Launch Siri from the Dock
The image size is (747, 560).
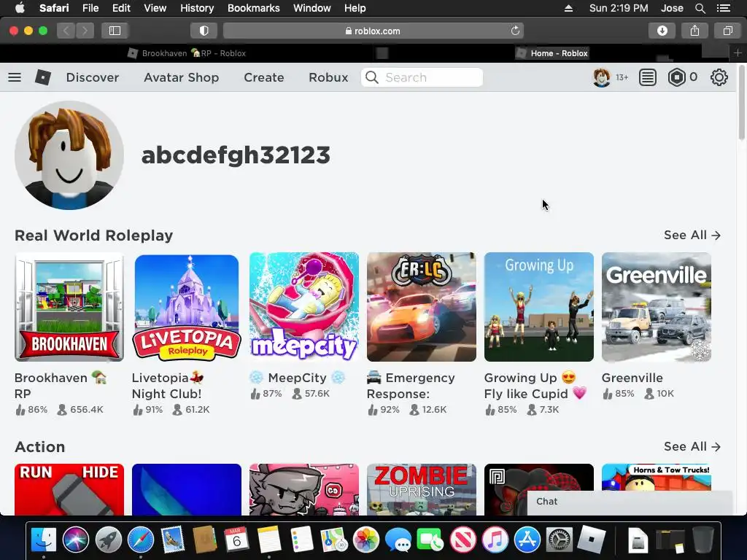point(76,540)
